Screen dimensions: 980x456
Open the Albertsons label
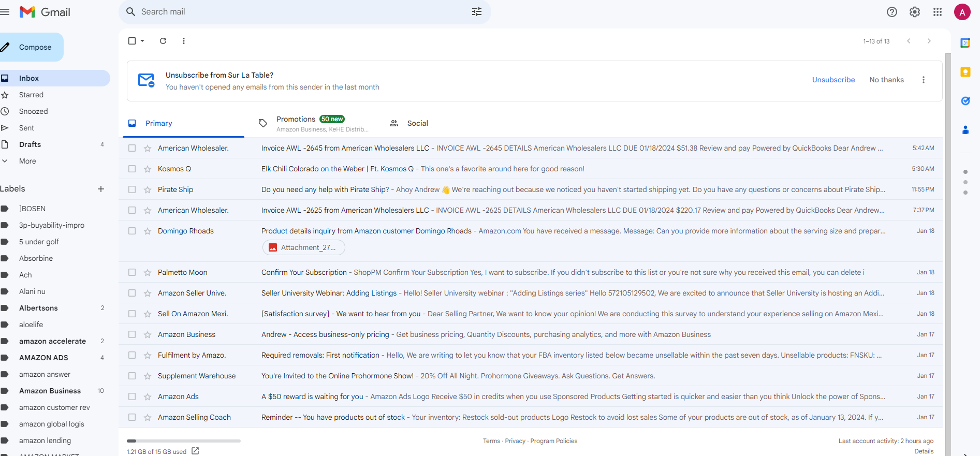[38, 308]
